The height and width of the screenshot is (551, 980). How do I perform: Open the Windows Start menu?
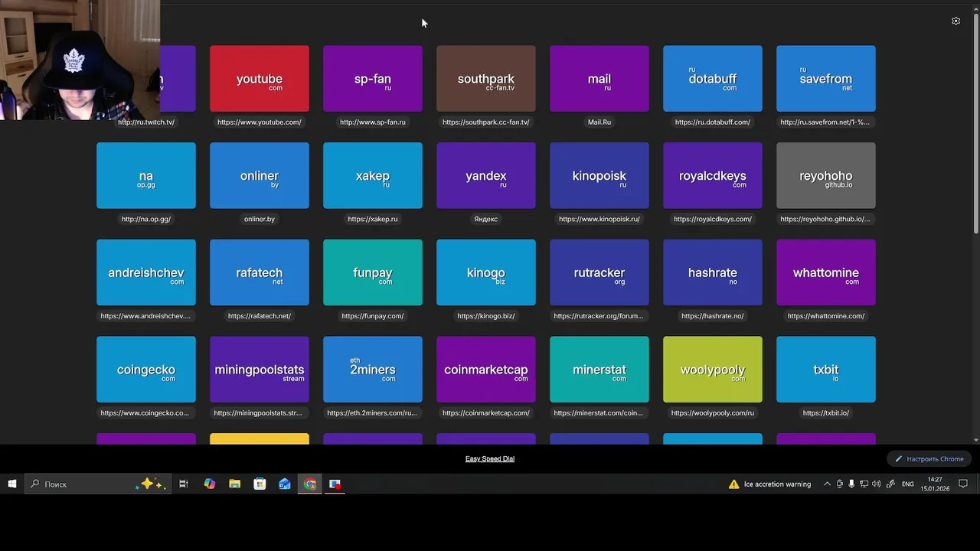[x=12, y=484]
